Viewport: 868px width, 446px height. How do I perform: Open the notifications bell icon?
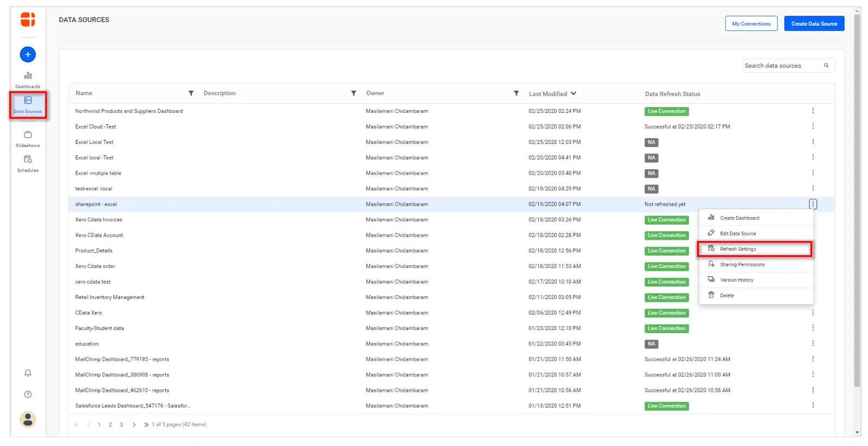[x=28, y=373]
